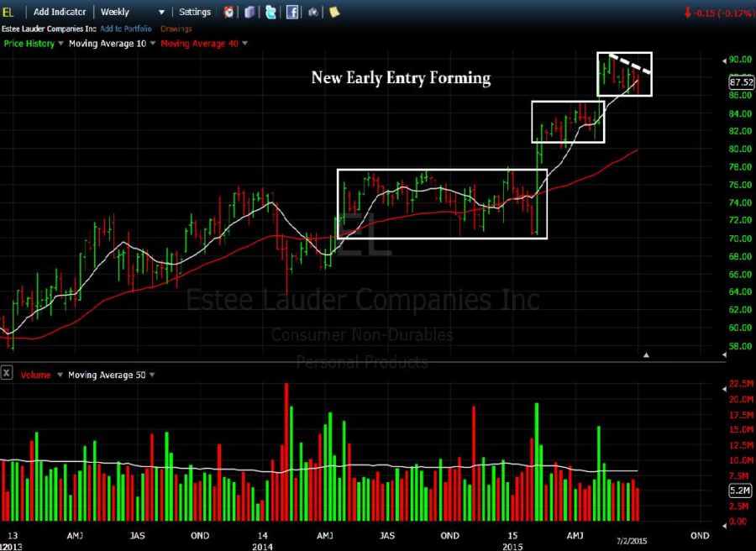
Task: Share chart via the Facebook icon
Action: [292, 12]
